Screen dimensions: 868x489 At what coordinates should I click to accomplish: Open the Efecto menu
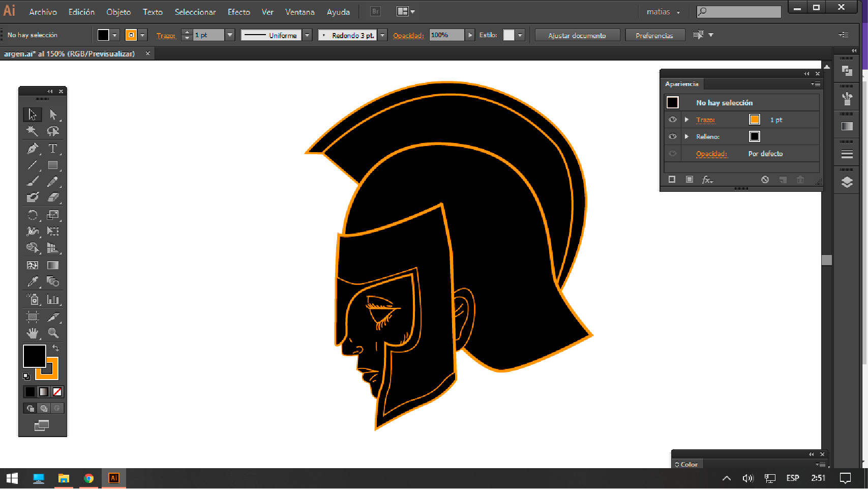[238, 12]
